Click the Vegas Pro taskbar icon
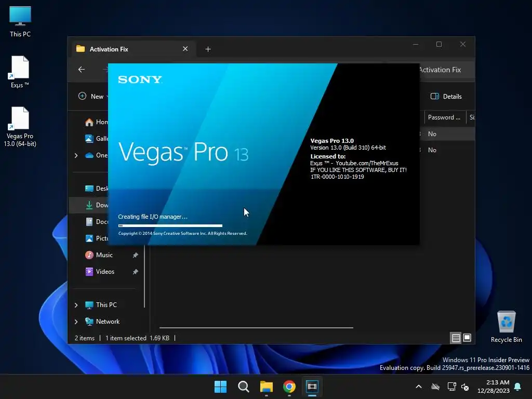 pos(312,387)
